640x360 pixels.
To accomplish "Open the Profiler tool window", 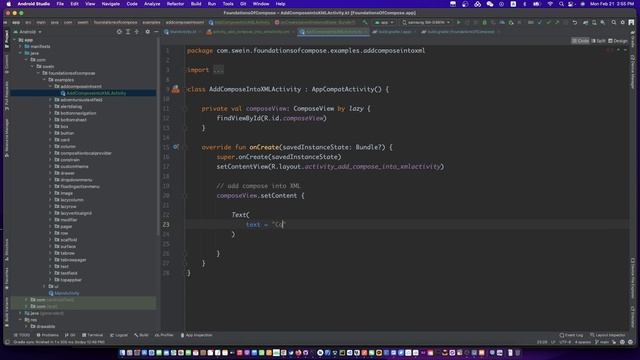I will pos(164,335).
